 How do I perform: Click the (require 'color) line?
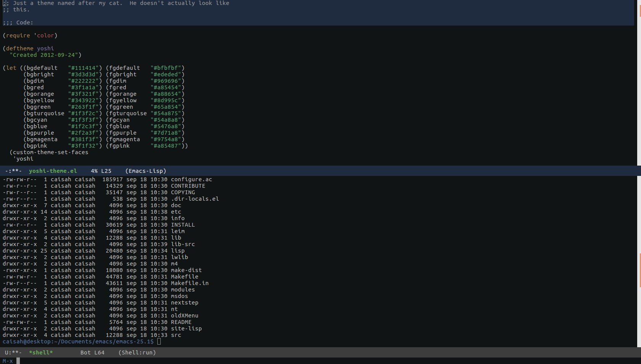tap(30, 35)
